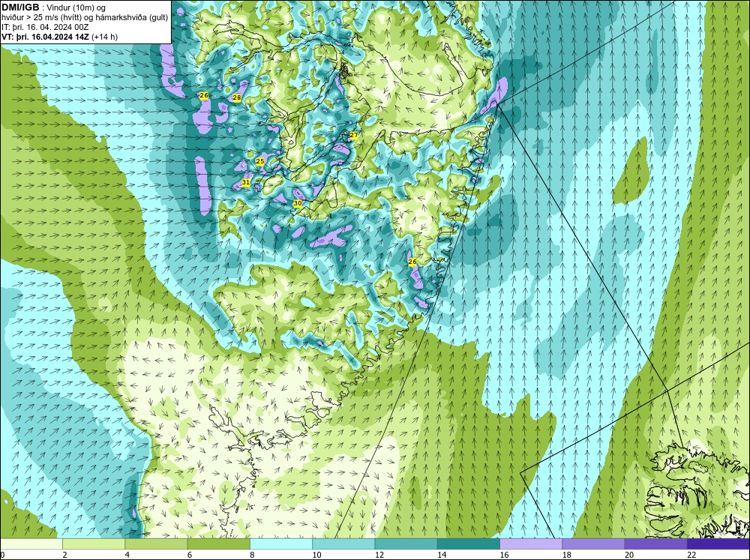Click the 14–16 m/s dark teal legend swatch
The height and width of the screenshot is (560, 750).
(469, 544)
